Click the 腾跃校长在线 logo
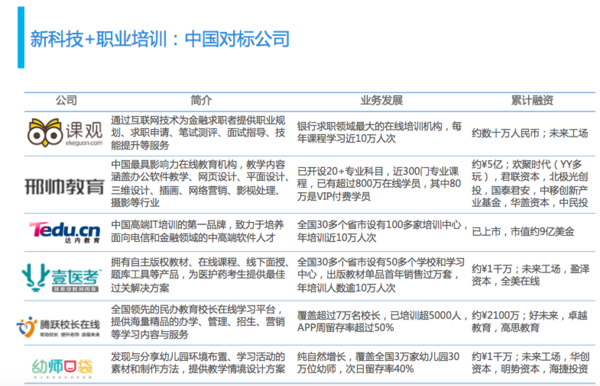 (58, 327)
